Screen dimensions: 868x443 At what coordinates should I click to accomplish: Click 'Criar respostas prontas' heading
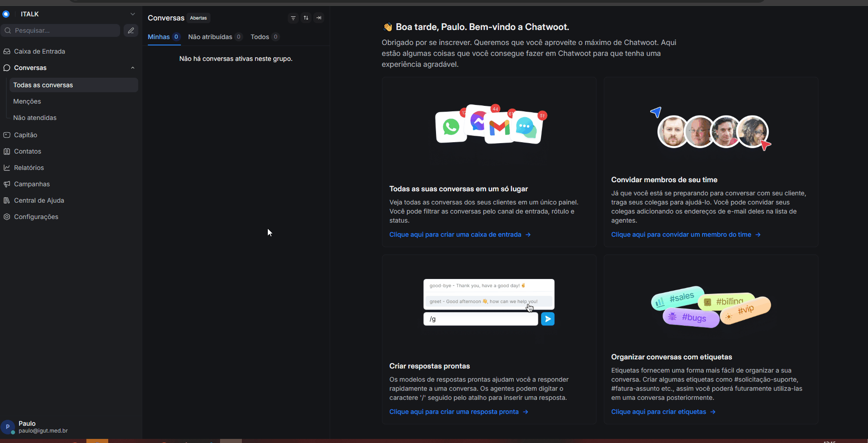(x=430, y=366)
